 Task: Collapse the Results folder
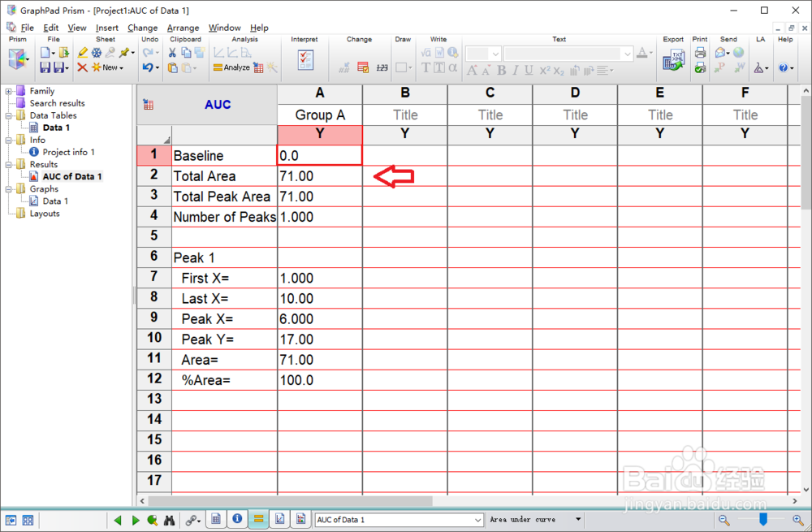[8, 165]
